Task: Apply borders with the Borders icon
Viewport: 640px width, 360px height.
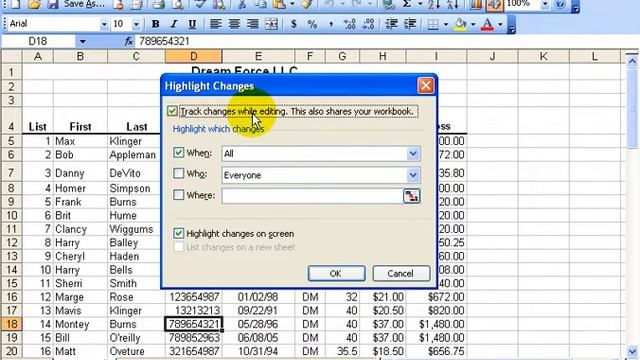Action: point(433,24)
